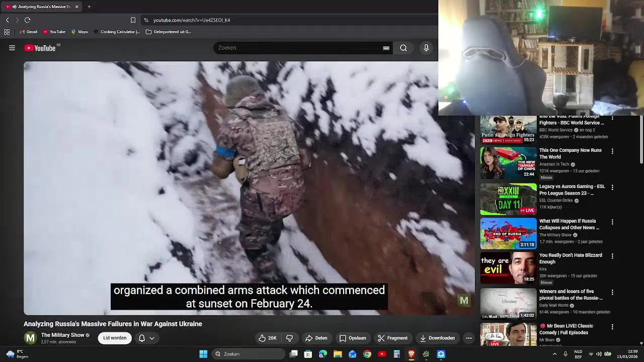644x362 pixels.
Task: Dislike the video with the thumbs-down
Action: click(289, 338)
